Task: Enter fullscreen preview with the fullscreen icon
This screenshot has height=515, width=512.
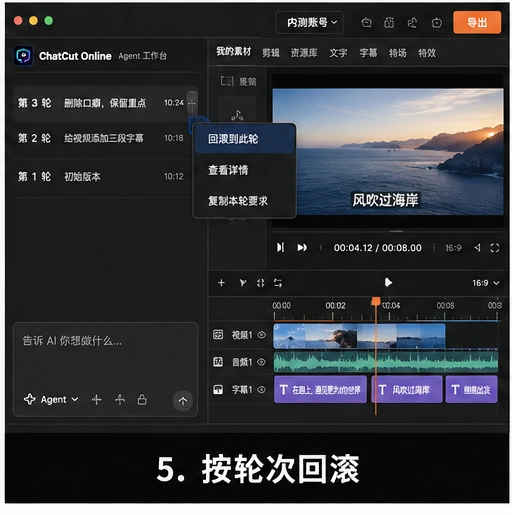Action: [x=495, y=248]
